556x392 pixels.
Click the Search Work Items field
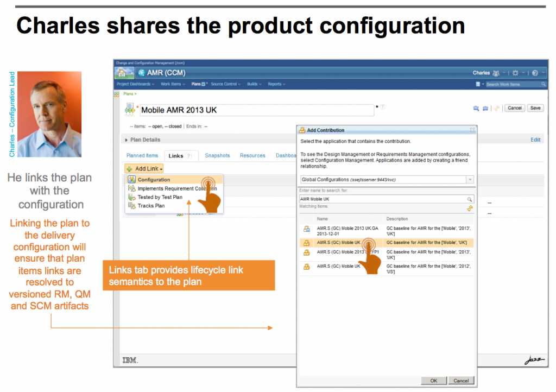513,84
